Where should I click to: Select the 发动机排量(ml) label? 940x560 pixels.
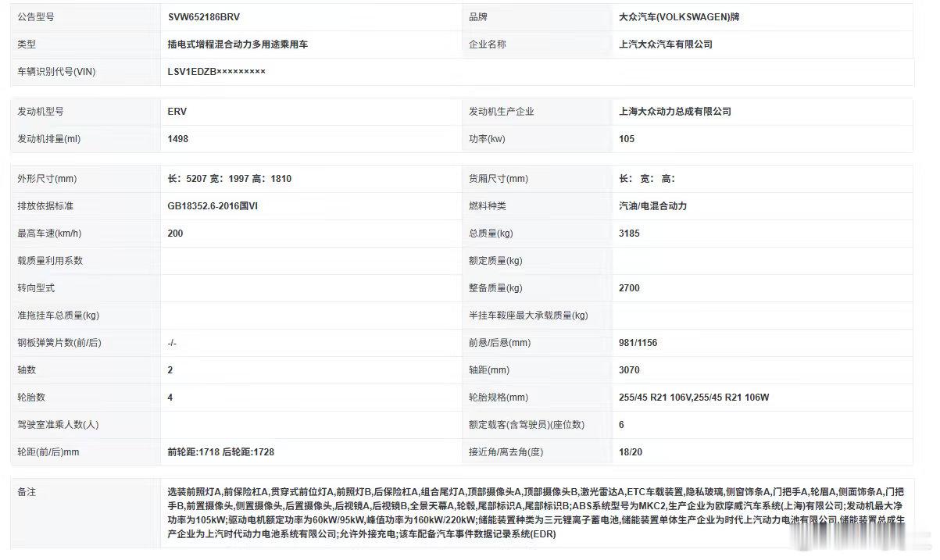(48, 139)
